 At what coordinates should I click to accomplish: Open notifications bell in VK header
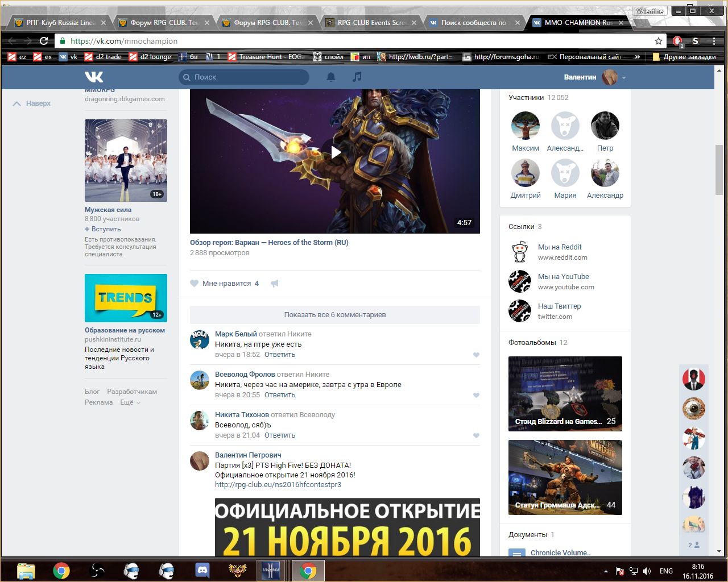[331, 77]
